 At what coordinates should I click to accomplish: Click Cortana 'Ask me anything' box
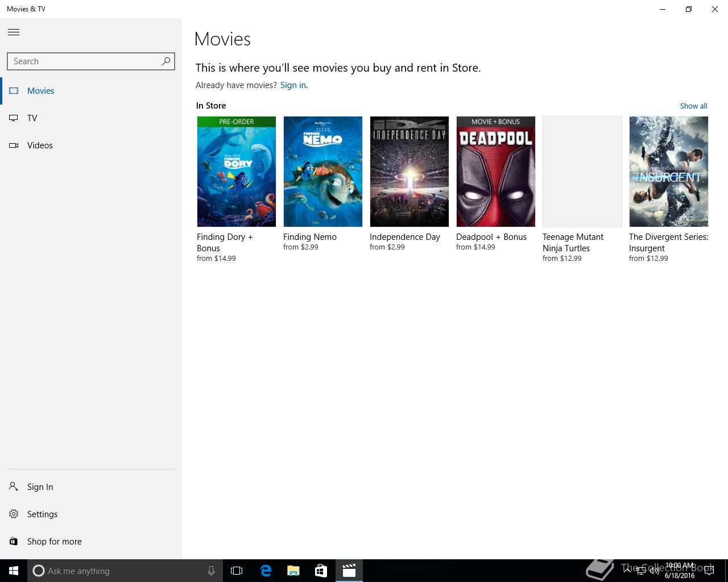point(124,571)
